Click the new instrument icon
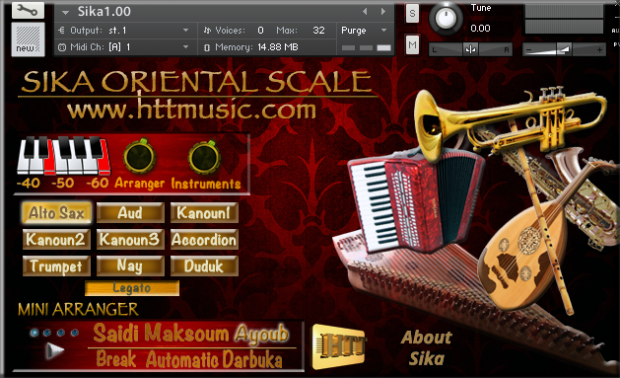 point(28,39)
